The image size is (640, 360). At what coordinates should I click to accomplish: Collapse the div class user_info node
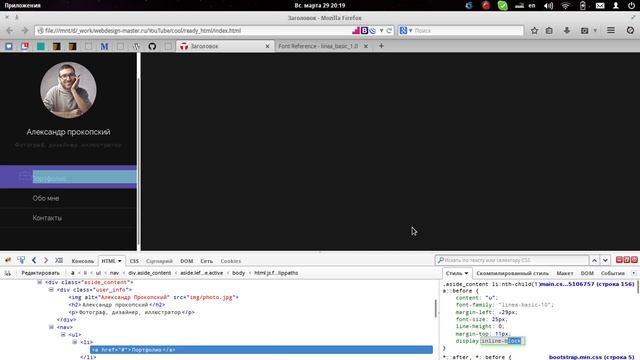click(51, 289)
